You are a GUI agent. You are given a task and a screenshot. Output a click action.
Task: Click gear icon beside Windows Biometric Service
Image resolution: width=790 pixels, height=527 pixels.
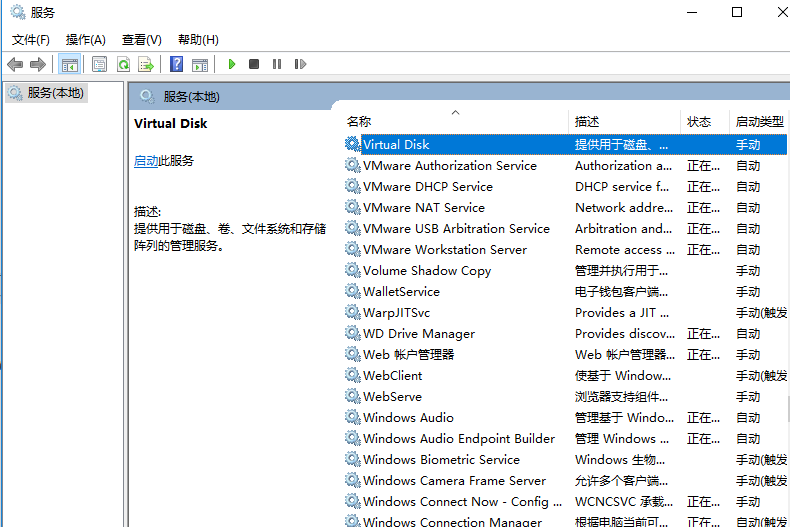coord(352,459)
